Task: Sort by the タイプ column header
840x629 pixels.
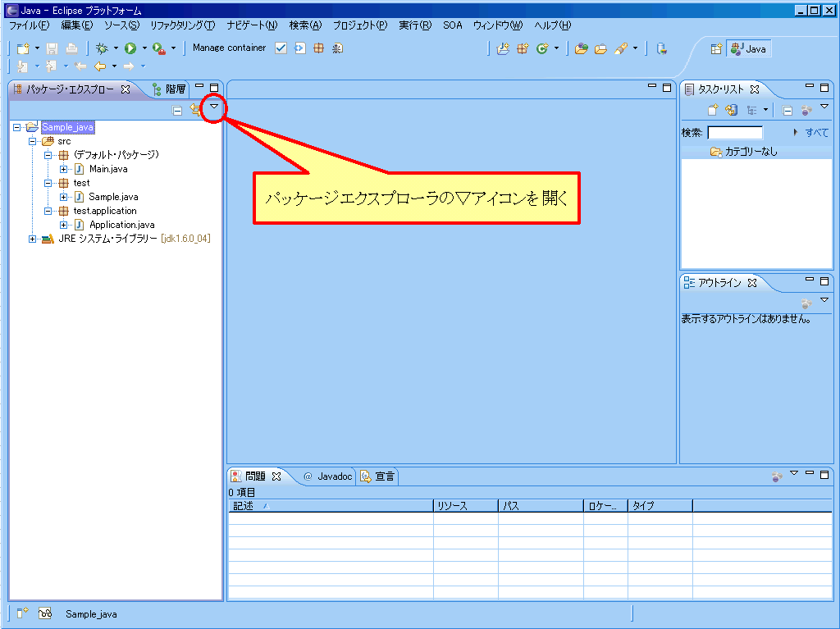Action: click(660, 506)
